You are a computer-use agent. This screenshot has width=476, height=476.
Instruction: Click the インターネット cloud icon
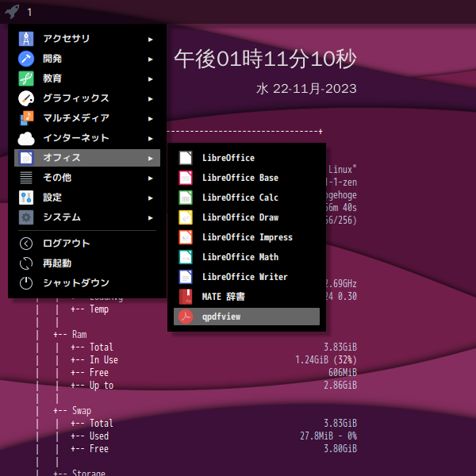click(26, 138)
